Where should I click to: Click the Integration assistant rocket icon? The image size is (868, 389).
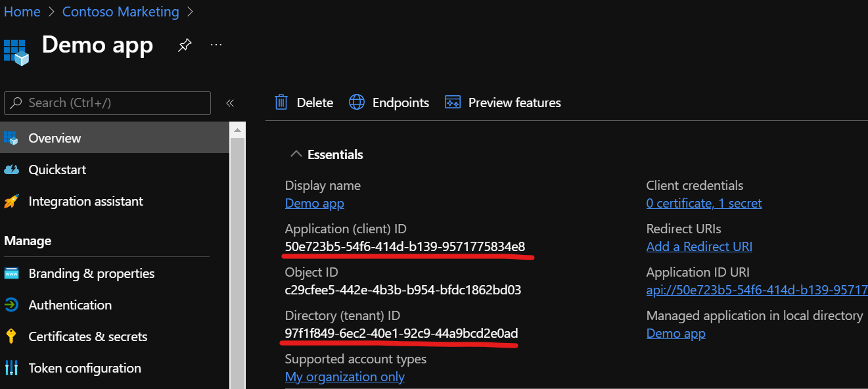[11, 201]
